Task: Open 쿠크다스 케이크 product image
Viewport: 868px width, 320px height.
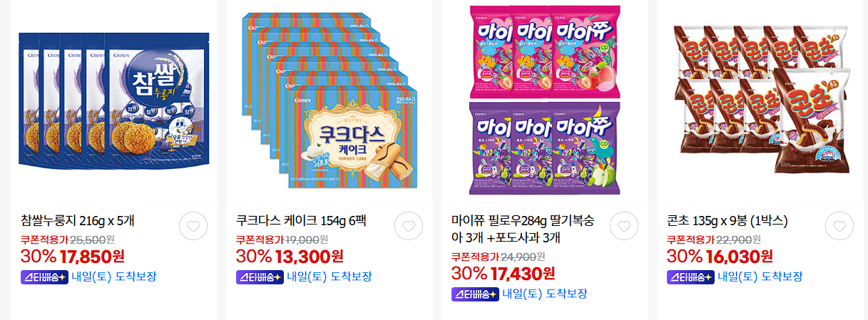Action: tap(330, 100)
